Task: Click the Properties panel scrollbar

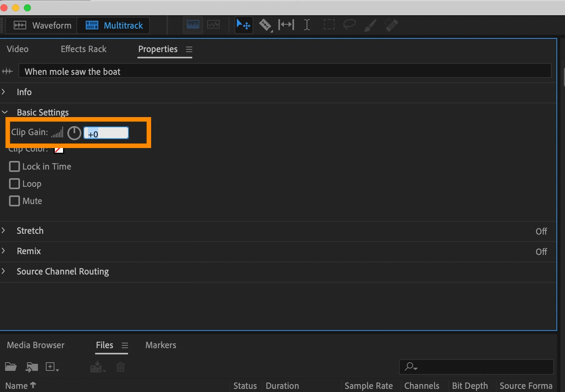Action: pos(564,77)
